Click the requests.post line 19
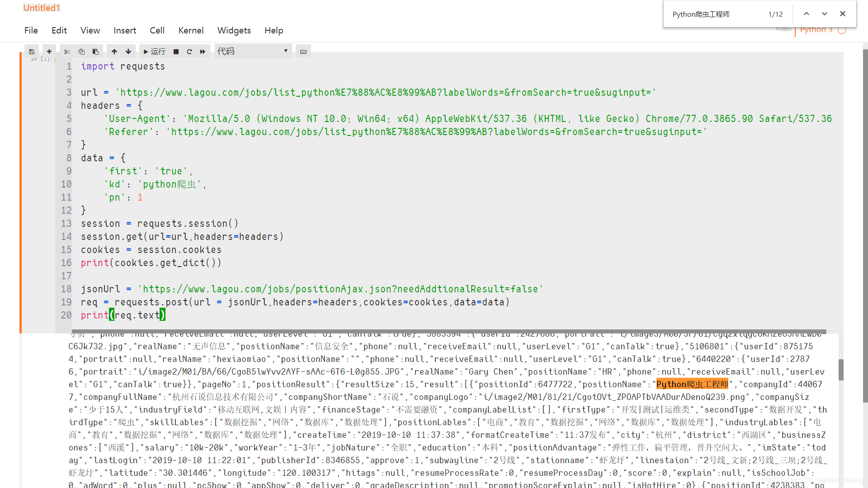The height and width of the screenshot is (488, 868). tap(295, 302)
